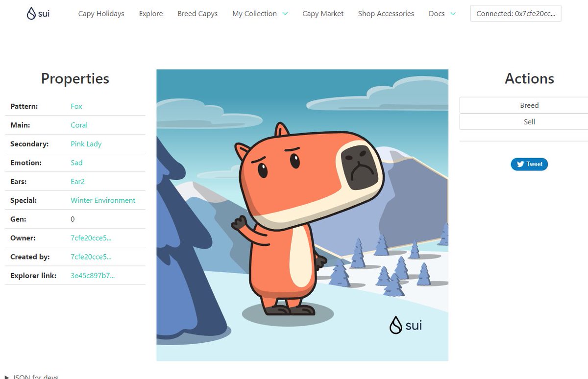The image size is (588, 379).
Task: Select the Coral main color value
Action: 79,125
